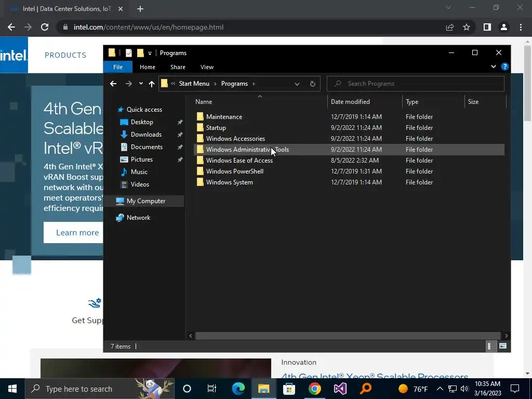Open Task View on the taskbar
The height and width of the screenshot is (399, 532).
point(212,389)
